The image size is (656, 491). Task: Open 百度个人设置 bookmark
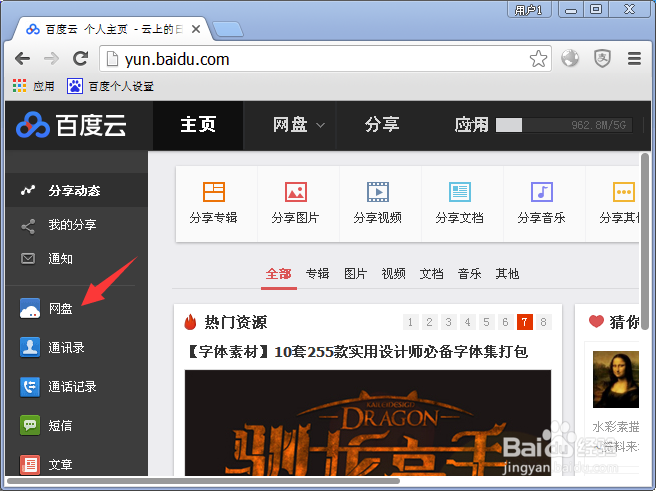tap(110, 86)
